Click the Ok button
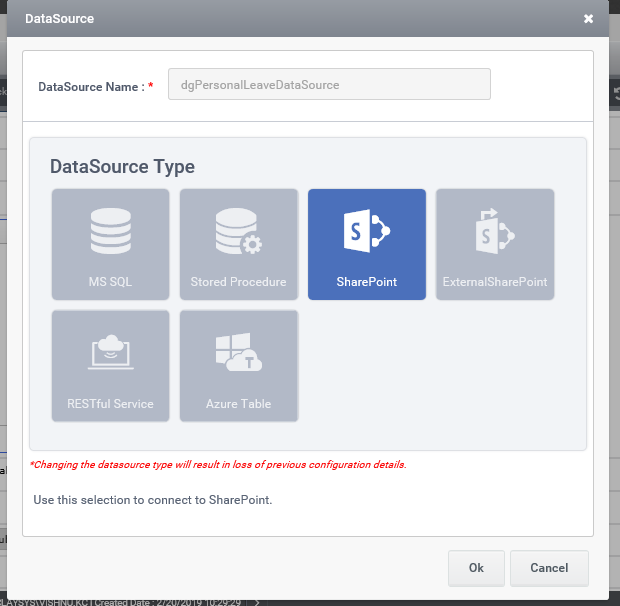 [x=476, y=568]
